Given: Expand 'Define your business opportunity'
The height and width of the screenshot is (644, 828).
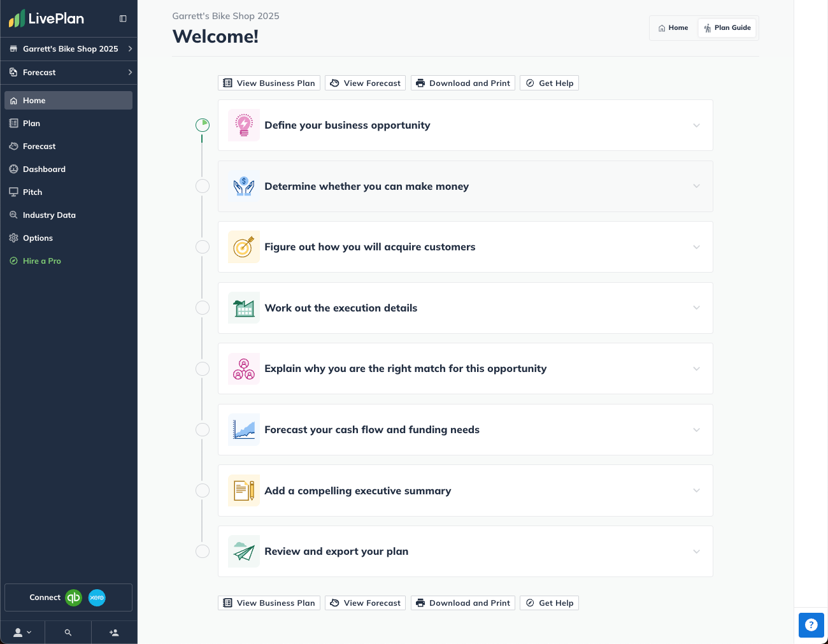Looking at the screenshot, I should click(x=696, y=125).
